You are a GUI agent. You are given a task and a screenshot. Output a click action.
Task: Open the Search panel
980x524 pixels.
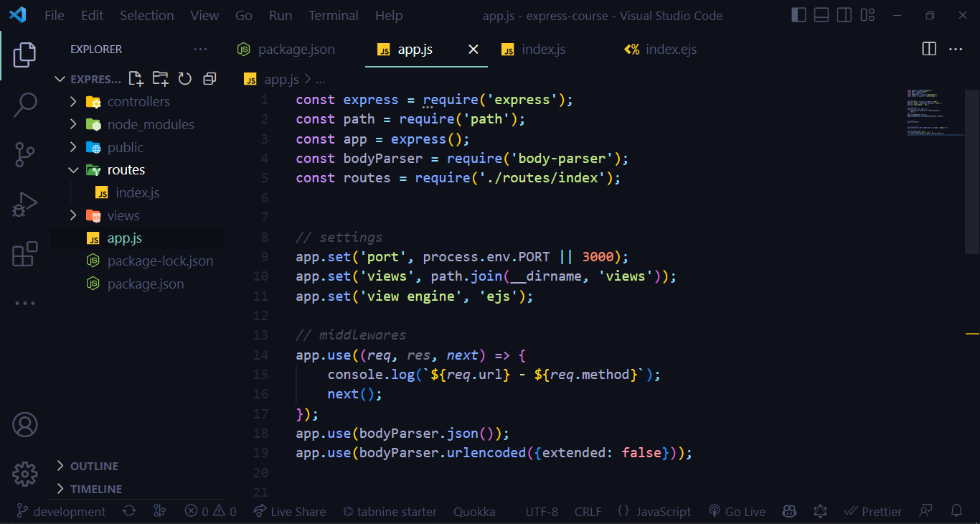[25, 104]
